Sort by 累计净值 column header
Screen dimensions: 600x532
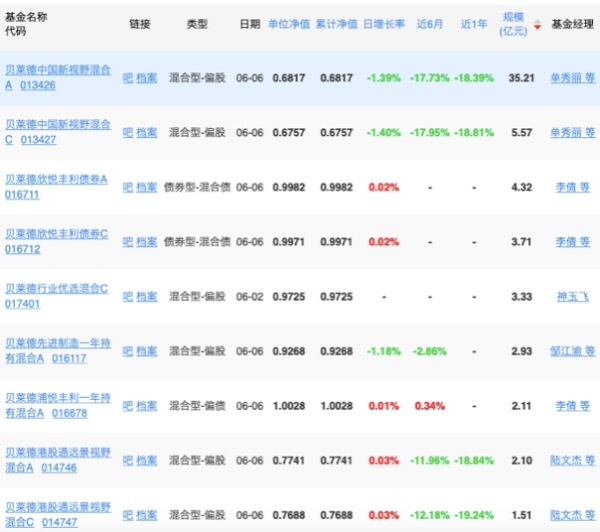pos(337,24)
